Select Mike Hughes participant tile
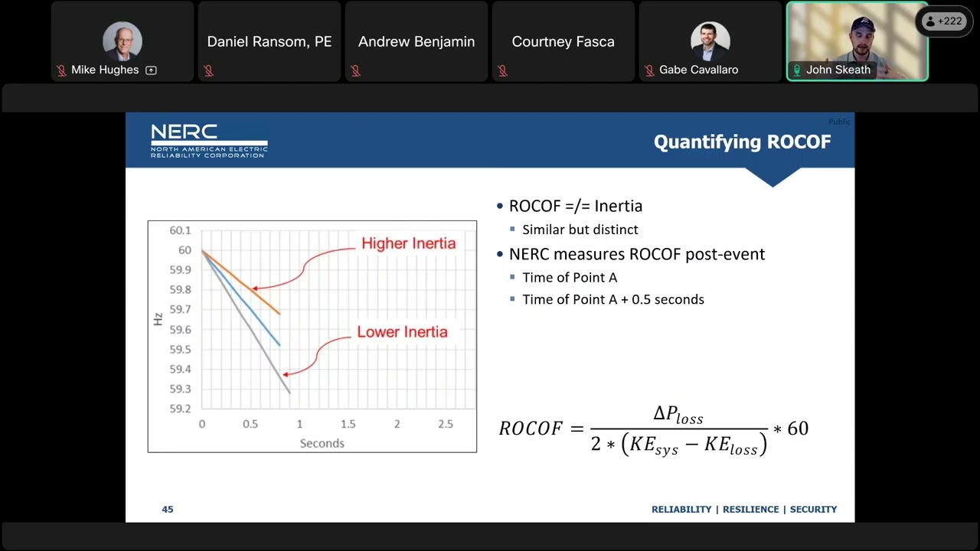980x551 pixels. pyautogui.click(x=122, y=41)
